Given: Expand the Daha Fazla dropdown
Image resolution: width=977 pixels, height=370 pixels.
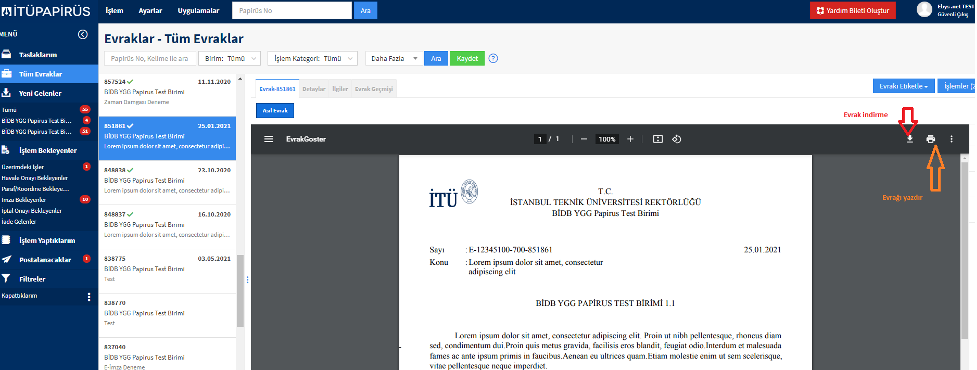Looking at the screenshot, I should point(394,59).
